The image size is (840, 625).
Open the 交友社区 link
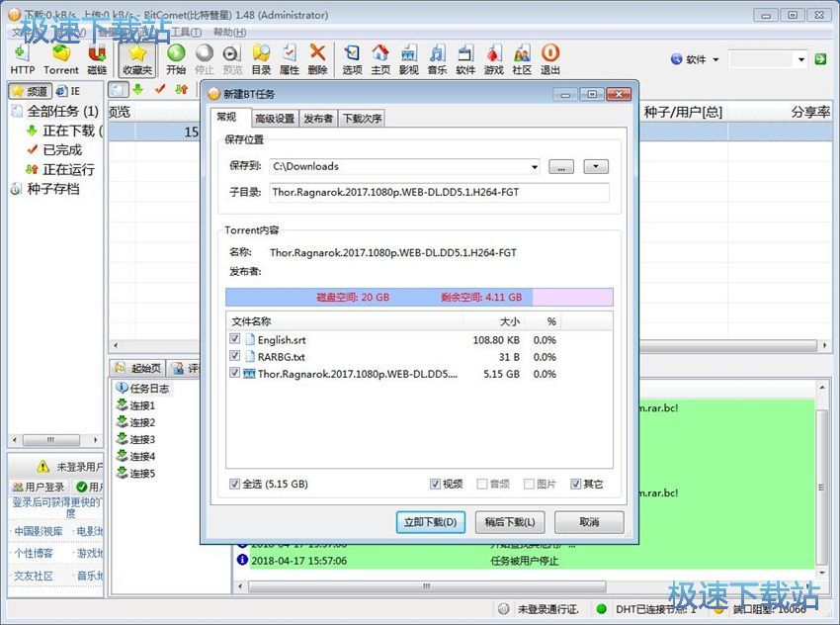coord(34,576)
